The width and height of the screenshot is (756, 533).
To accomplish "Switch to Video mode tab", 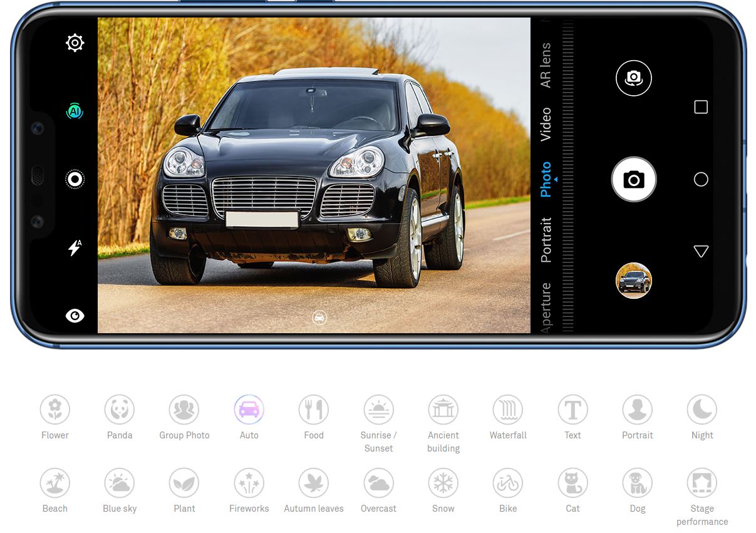I will click(x=546, y=124).
